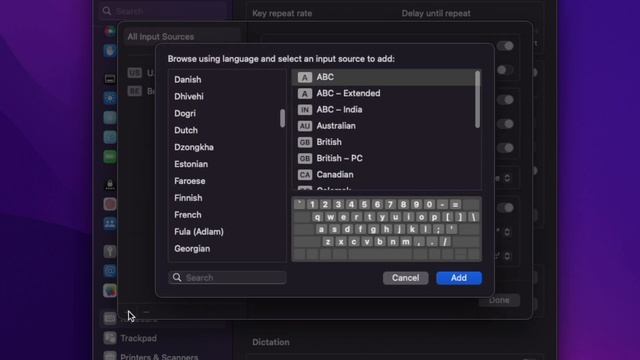Click the magnifier icon in the dialog search field

click(177, 278)
